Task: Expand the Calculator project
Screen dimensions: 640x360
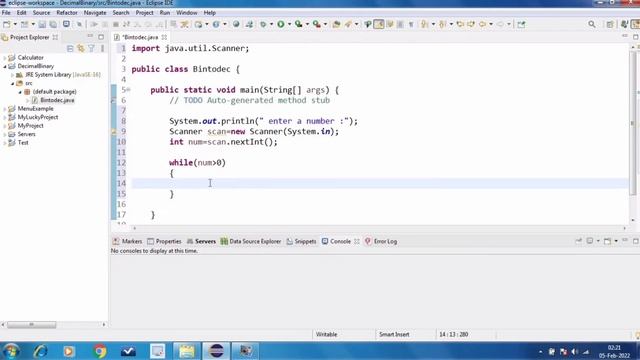Action: coord(5,58)
